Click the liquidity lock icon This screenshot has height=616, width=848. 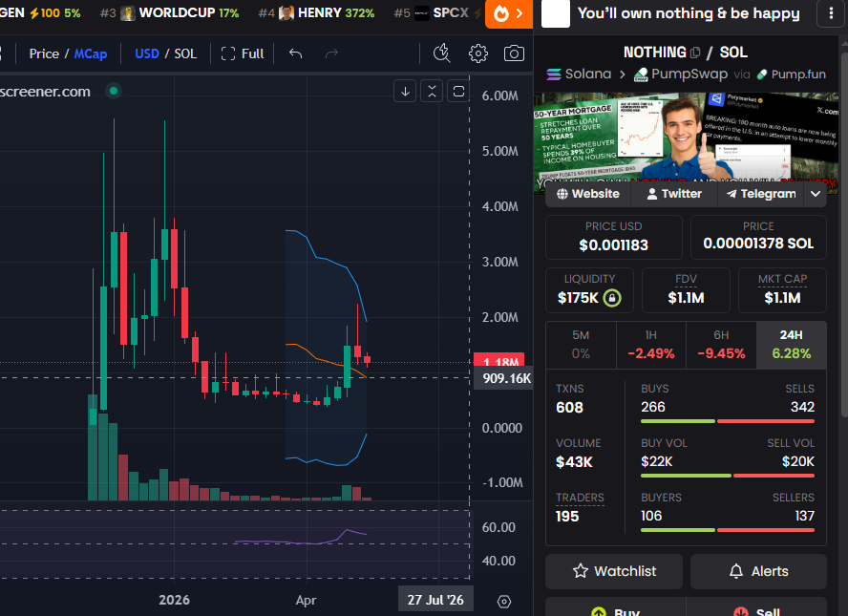tap(612, 298)
